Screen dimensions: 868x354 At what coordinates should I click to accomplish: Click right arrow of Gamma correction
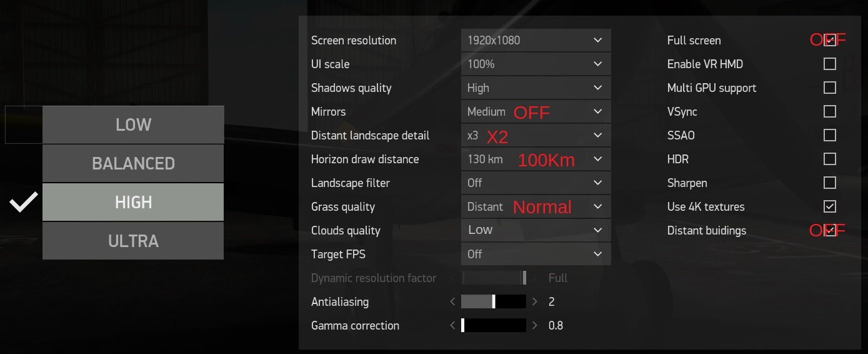[x=534, y=326]
